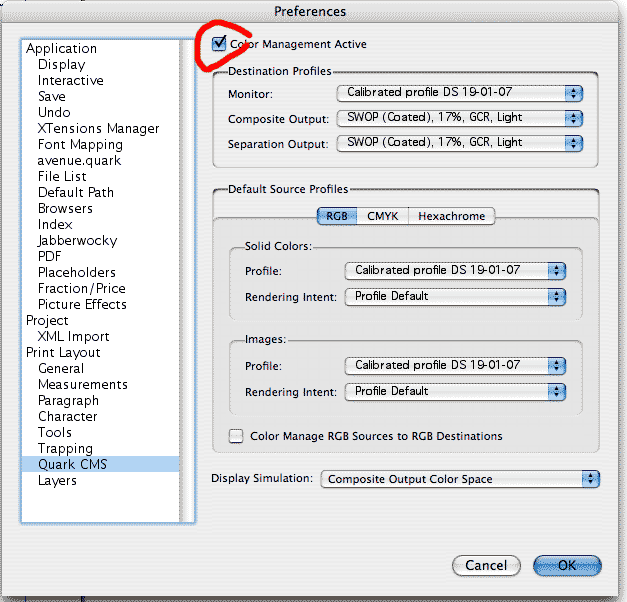Select Placeholders preferences

pos(101,272)
